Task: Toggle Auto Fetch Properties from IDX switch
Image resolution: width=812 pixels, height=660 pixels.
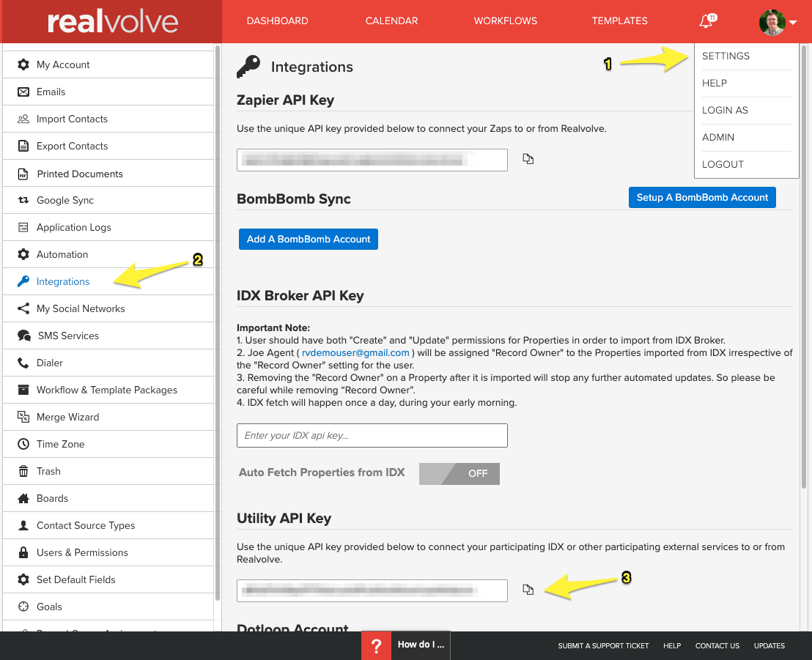Action: 459,474
